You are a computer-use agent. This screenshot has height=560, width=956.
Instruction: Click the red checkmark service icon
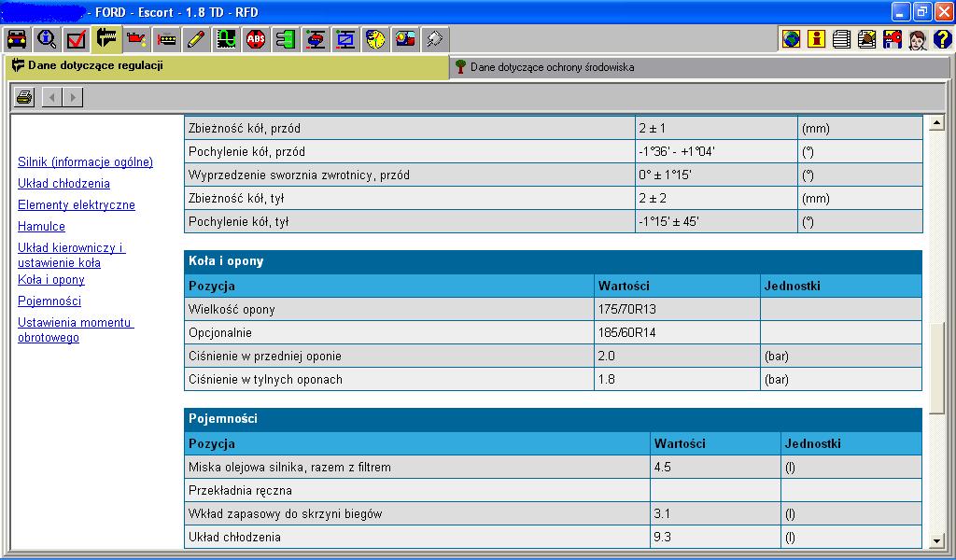[x=77, y=39]
